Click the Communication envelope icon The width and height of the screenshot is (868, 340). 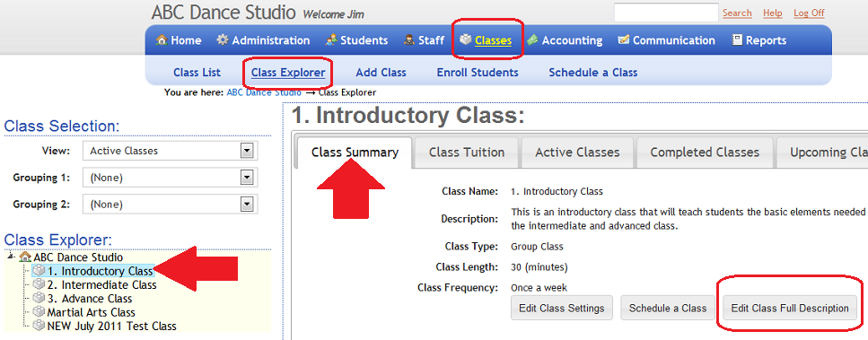[x=624, y=39]
